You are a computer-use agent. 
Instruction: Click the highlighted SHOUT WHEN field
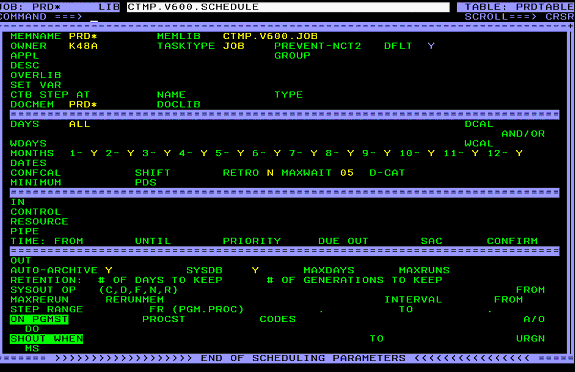click(47, 339)
